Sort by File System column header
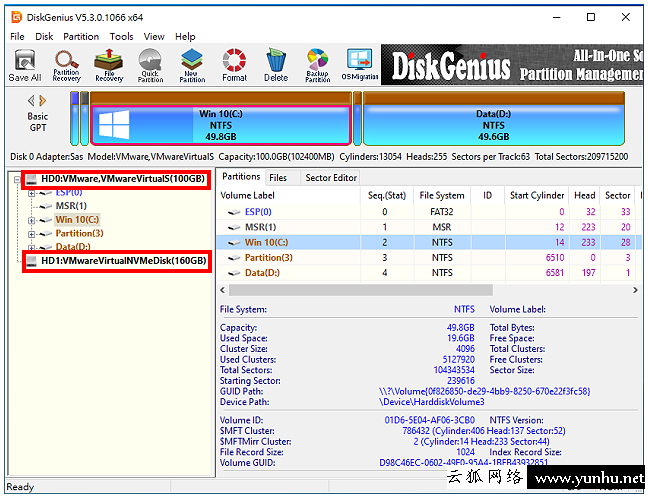Viewport: 648px width, 500px height. coord(442,195)
